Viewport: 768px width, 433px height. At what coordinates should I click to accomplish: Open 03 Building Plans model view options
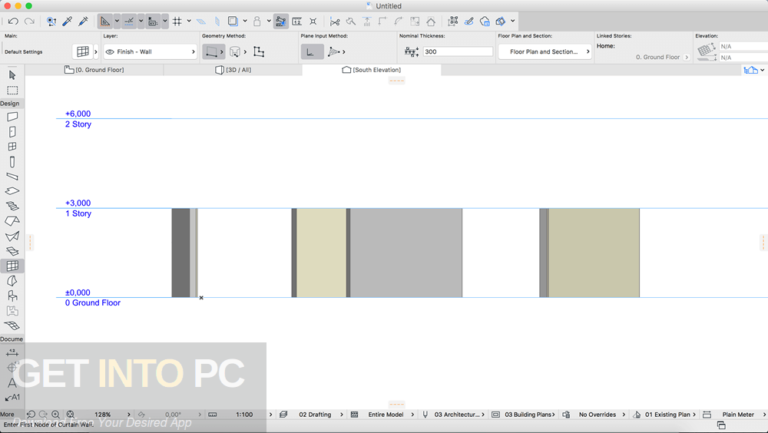[529, 414]
